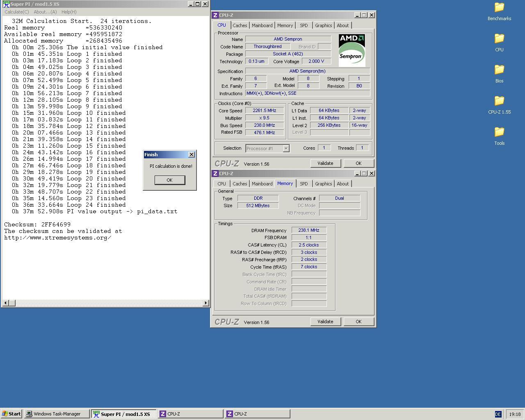Switch to Mainboard tab in upper CPU-Z
This screenshot has width=525, height=420.
pyautogui.click(x=262, y=25)
